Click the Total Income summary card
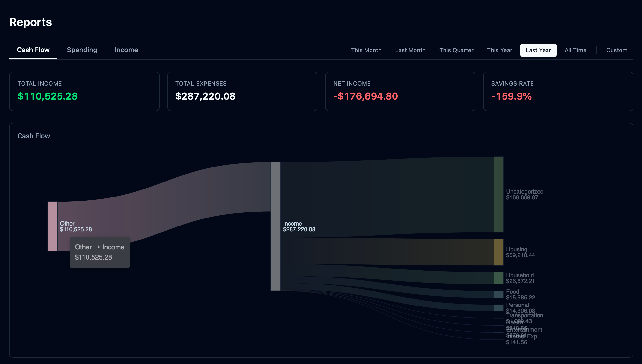 point(84,91)
